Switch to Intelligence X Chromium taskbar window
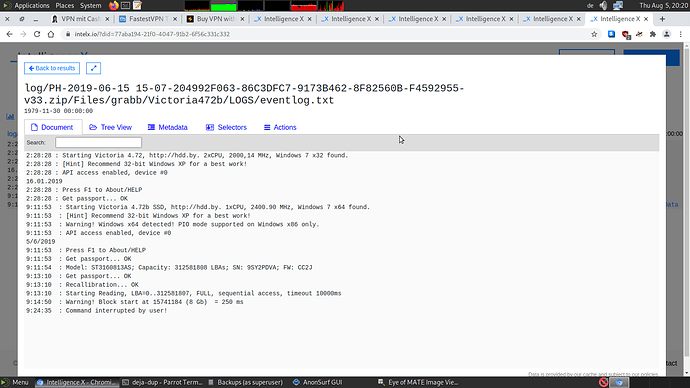 tap(77, 382)
